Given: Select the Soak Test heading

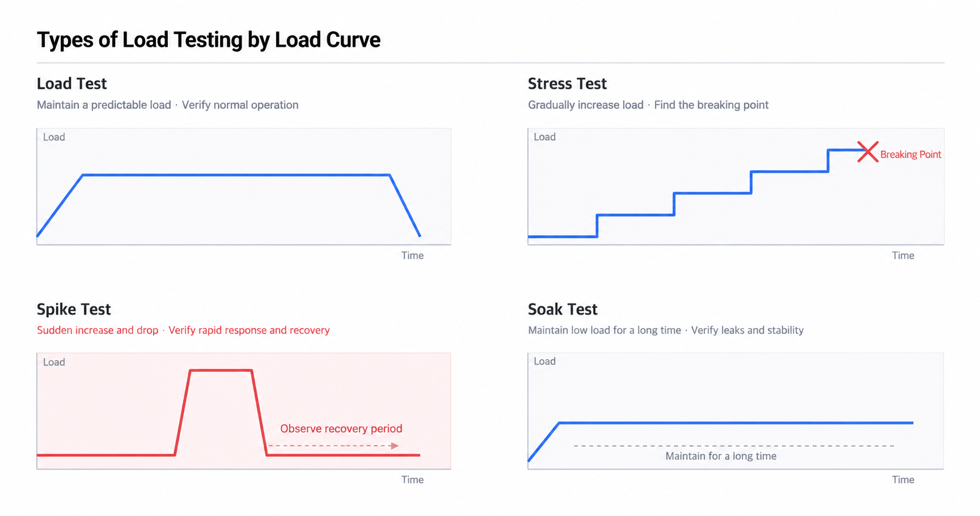Looking at the screenshot, I should 562,309.
